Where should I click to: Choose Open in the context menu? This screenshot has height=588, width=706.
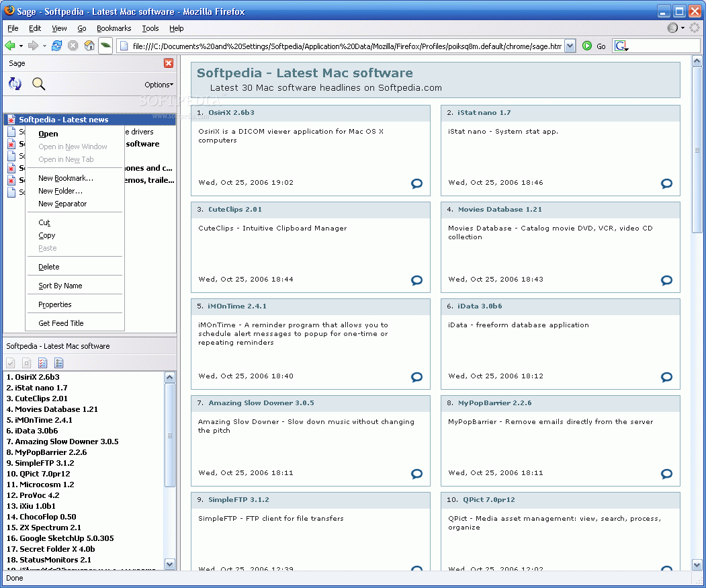click(x=75, y=134)
